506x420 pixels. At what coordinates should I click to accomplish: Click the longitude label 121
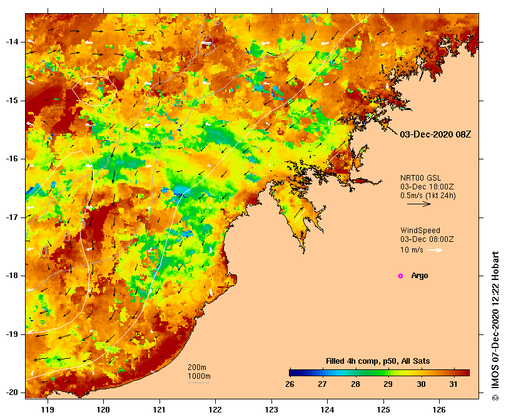[159, 410]
